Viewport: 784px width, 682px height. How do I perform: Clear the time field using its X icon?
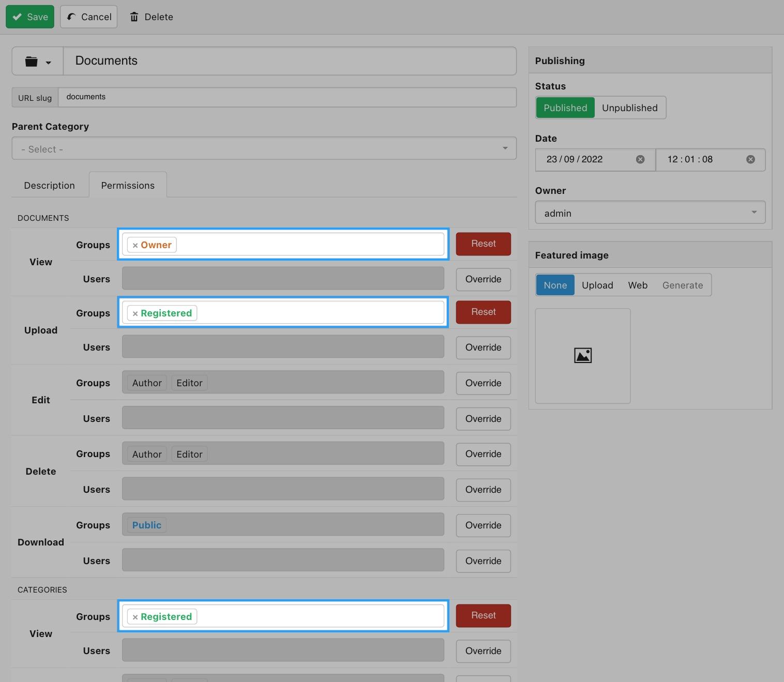point(750,159)
